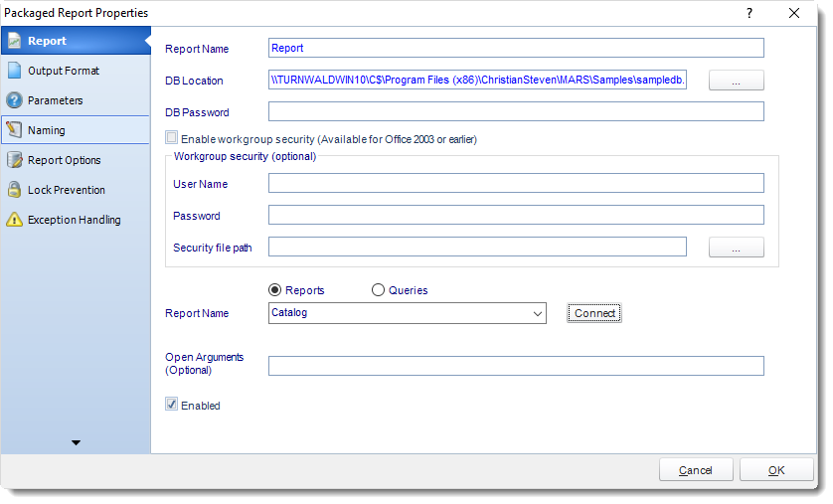Image resolution: width=833 pixels, height=504 pixels.
Task: Confirm with the OK button
Action: point(776,470)
